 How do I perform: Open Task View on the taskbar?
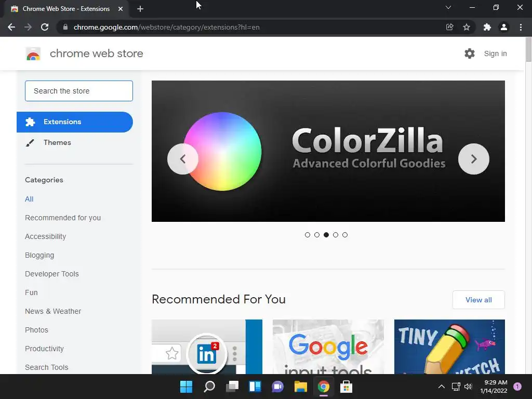232,387
